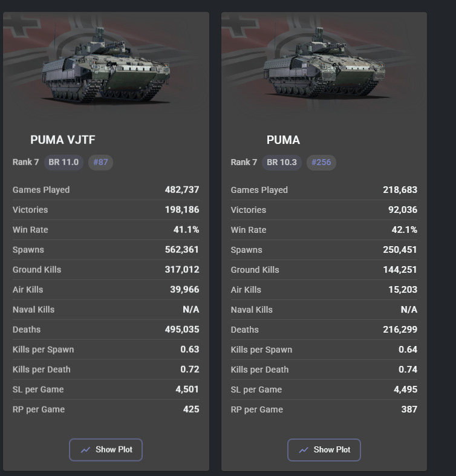Image resolution: width=456 pixels, height=476 pixels.
Task: Click Rank 7 label on PUMA VJTF card
Action: [25, 162]
